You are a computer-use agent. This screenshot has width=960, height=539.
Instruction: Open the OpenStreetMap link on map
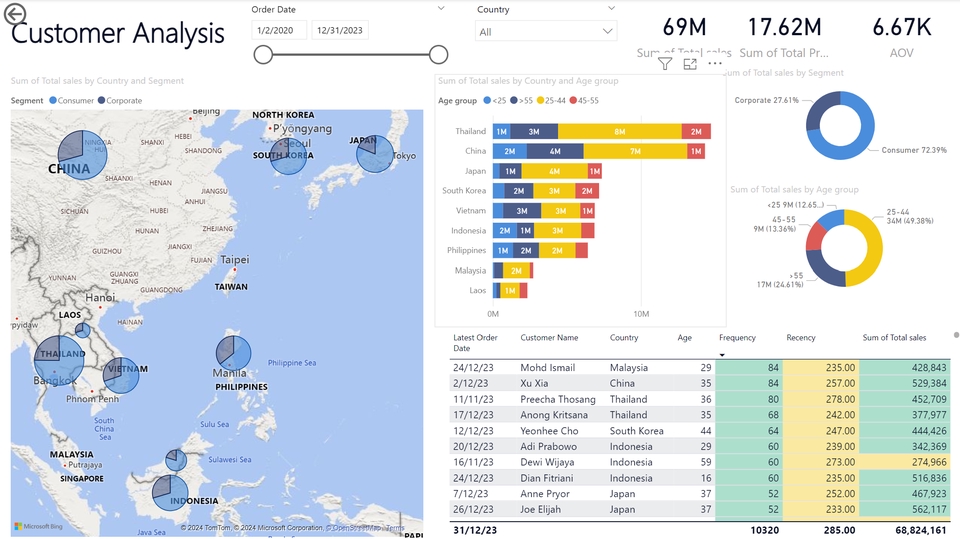click(x=355, y=528)
